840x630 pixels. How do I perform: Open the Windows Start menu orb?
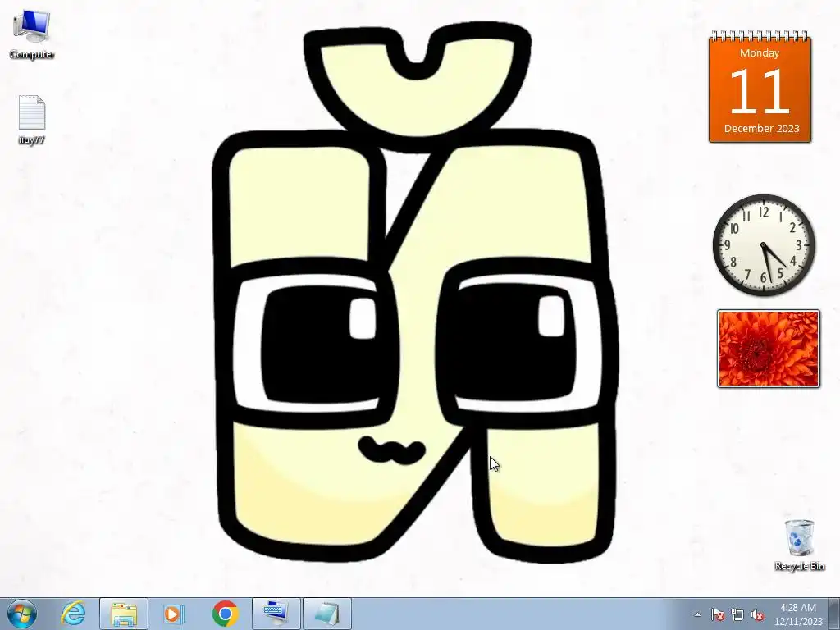(x=22, y=614)
